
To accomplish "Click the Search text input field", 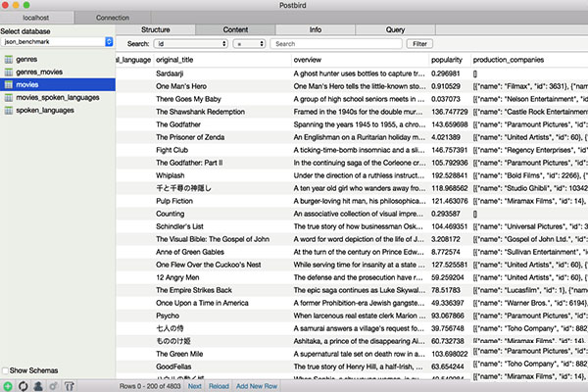I will pyautogui.click(x=335, y=44).
